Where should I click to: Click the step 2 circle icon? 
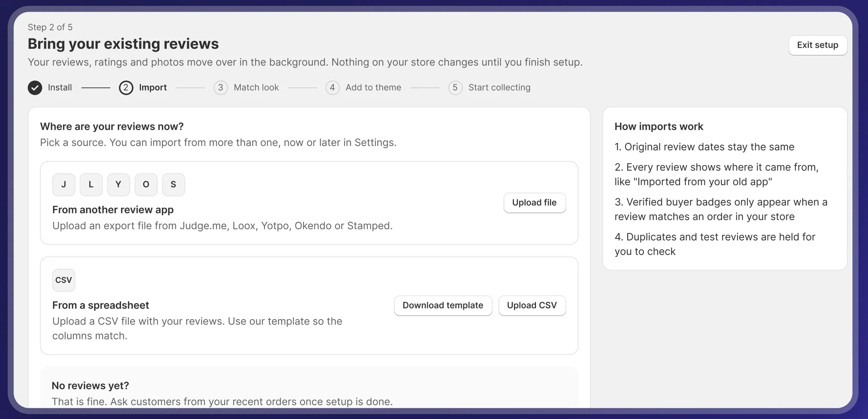126,88
